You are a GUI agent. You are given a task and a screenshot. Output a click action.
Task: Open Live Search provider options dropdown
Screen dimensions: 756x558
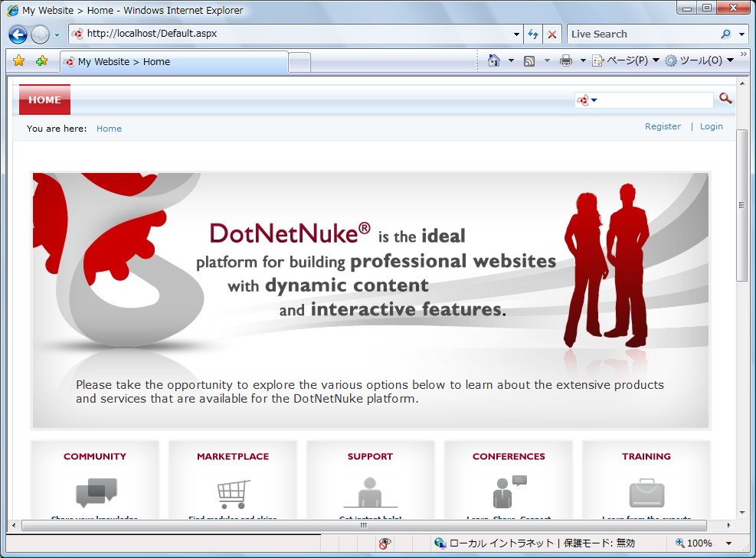coord(742,34)
